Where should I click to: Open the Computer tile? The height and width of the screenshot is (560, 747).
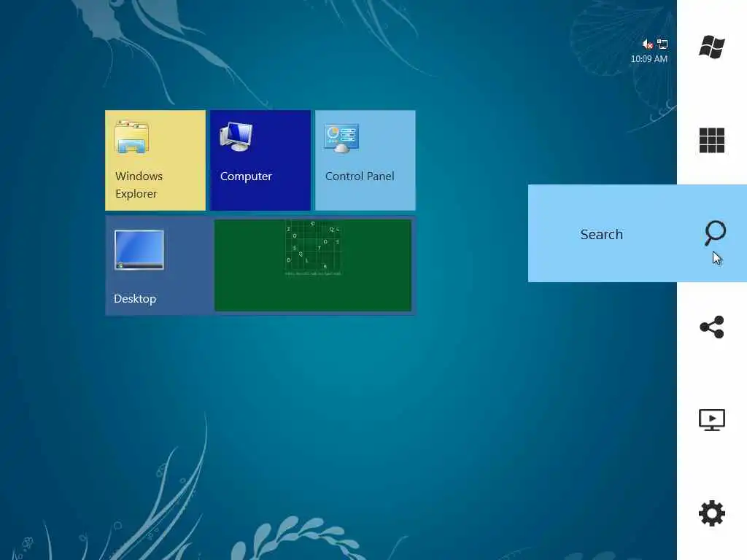260,160
